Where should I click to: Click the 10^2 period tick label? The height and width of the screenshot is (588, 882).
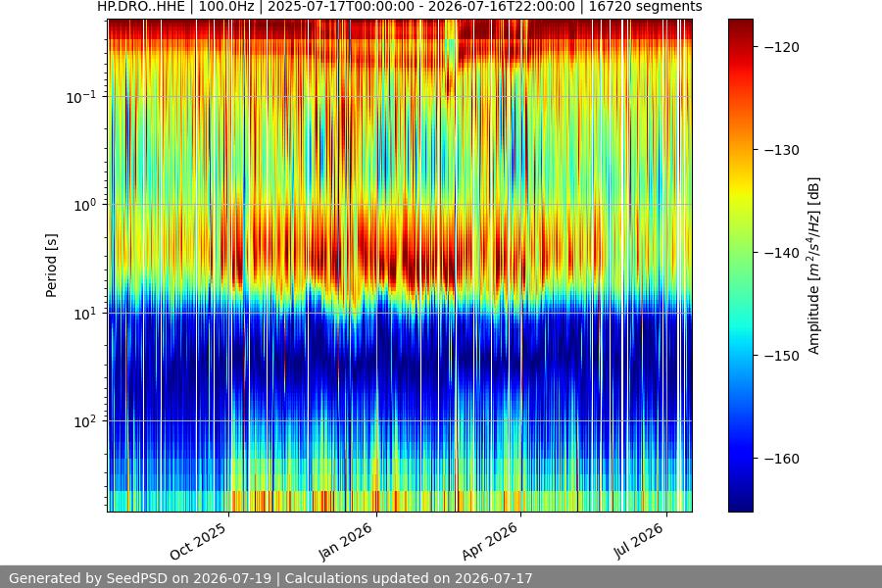point(84,422)
